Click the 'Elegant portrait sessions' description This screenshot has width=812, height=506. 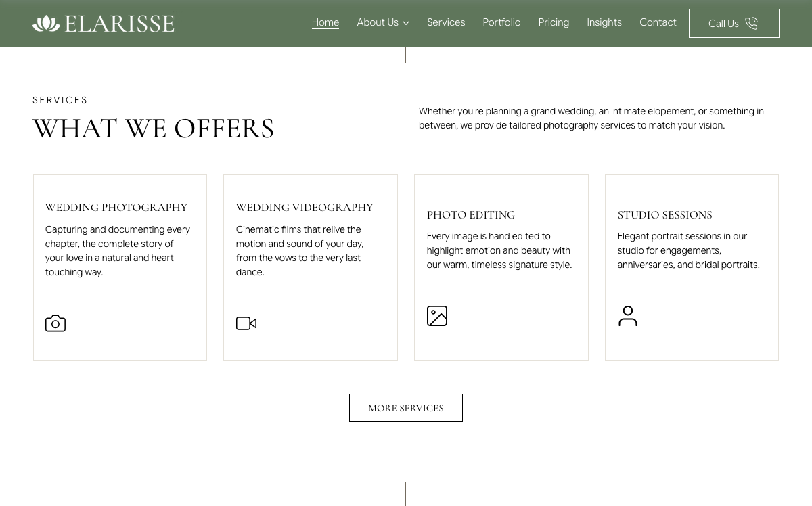pyautogui.click(x=689, y=250)
